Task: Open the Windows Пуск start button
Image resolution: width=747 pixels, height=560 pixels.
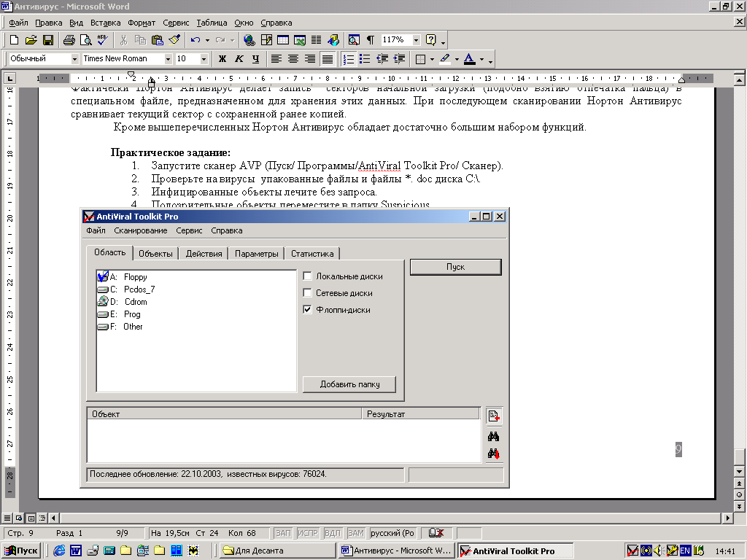Action: coord(21,551)
